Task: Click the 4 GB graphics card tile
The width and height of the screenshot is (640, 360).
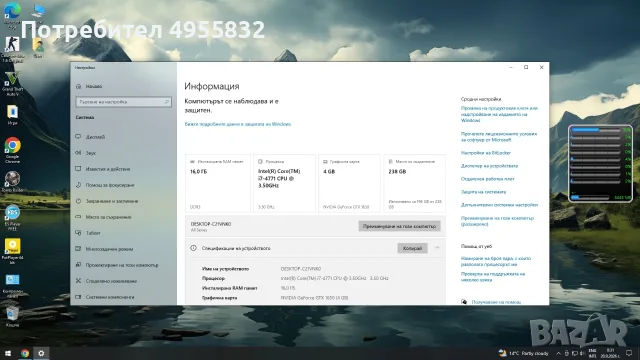Action: tap(349, 183)
